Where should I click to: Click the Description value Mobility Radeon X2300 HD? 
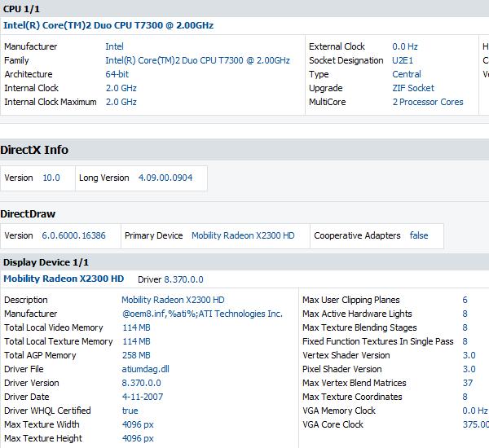[173, 300]
